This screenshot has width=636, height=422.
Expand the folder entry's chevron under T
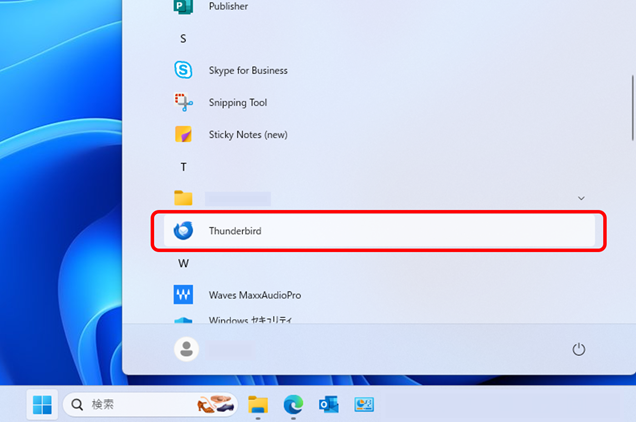click(581, 199)
